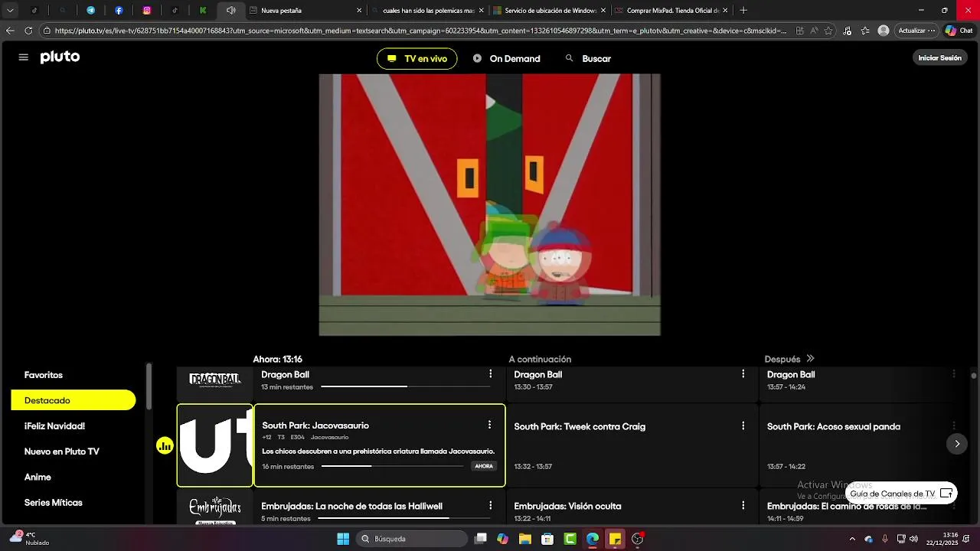Click the Pluto logo
This screenshot has height=551, width=980.
tap(60, 57)
